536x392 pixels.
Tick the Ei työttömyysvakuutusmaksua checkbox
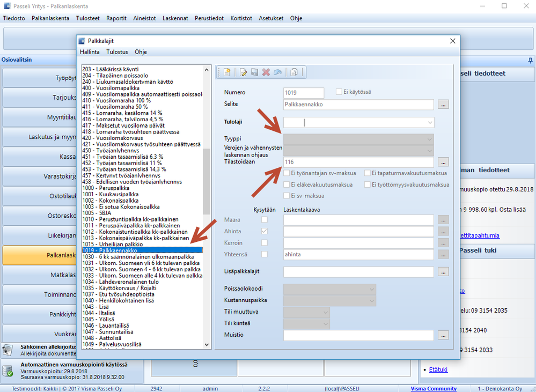[367, 184]
